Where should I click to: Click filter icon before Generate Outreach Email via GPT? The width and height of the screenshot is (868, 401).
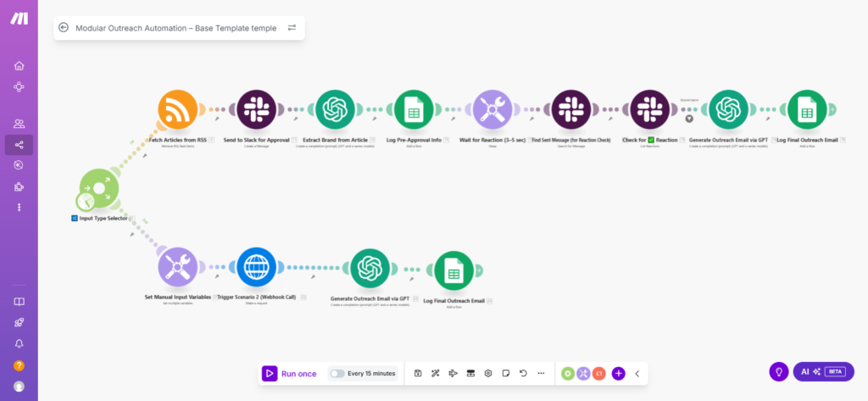[x=689, y=119]
